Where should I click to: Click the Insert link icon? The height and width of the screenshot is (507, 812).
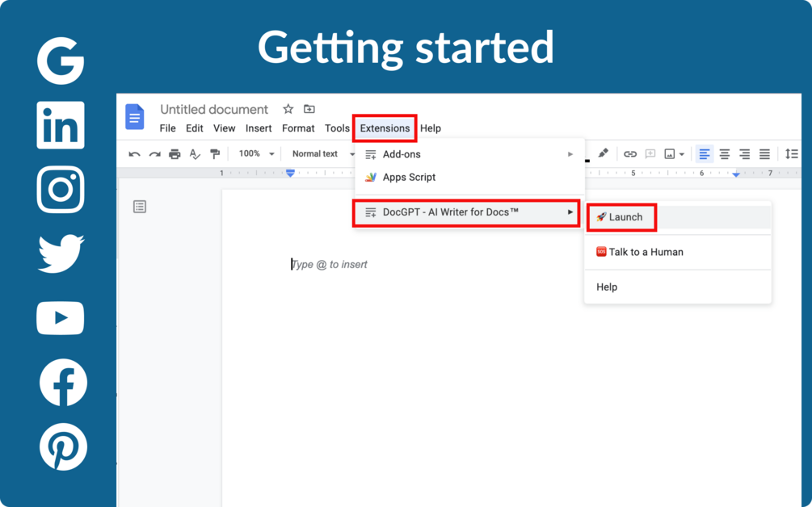point(629,154)
